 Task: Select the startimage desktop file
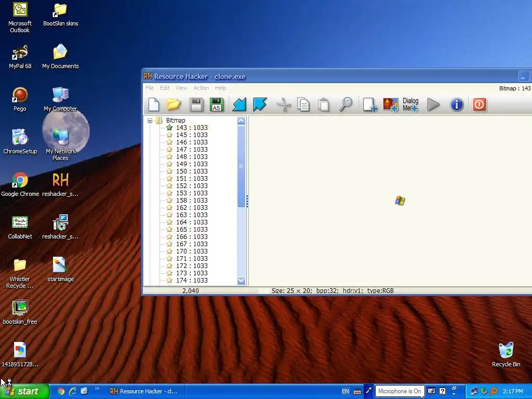(x=60, y=270)
